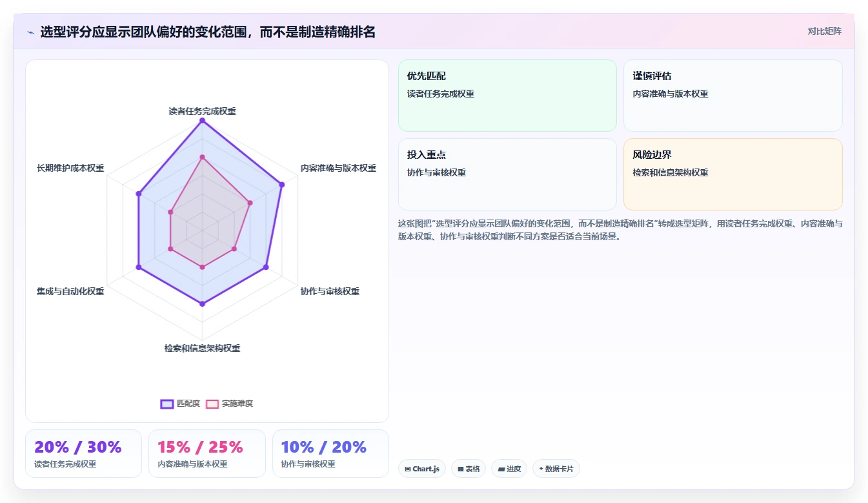Image resolution: width=868 pixels, height=503 pixels.
Task: Toggle the 实施难度 legend entry
Action: point(229,404)
